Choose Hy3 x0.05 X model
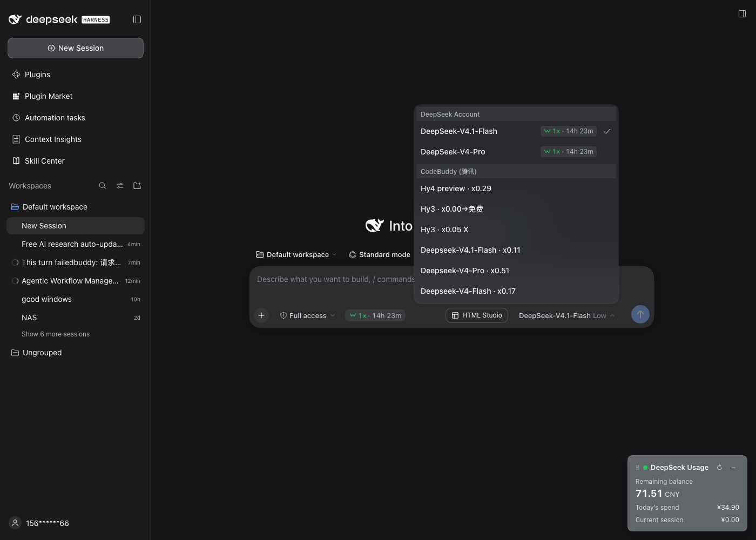Image resolution: width=756 pixels, height=540 pixels. [516, 230]
